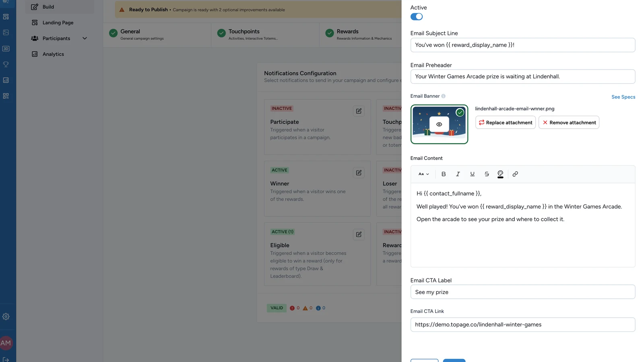Edit the Winner notification card
Image resolution: width=644 pixels, height=362 pixels.
point(359,173)
